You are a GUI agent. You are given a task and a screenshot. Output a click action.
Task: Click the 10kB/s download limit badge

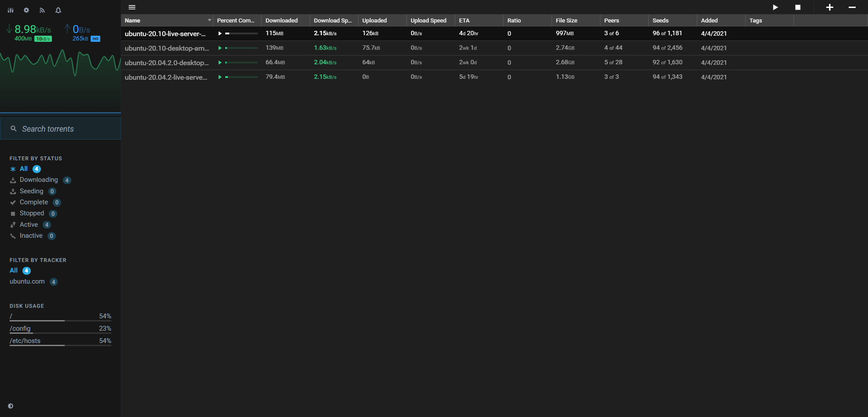click(x=43, y=39)
